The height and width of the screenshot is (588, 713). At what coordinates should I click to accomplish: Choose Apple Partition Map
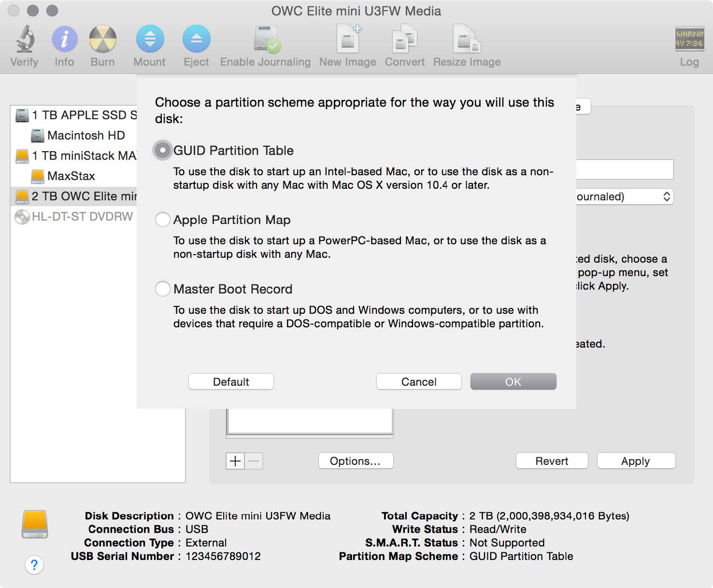[x=163, y=220]
